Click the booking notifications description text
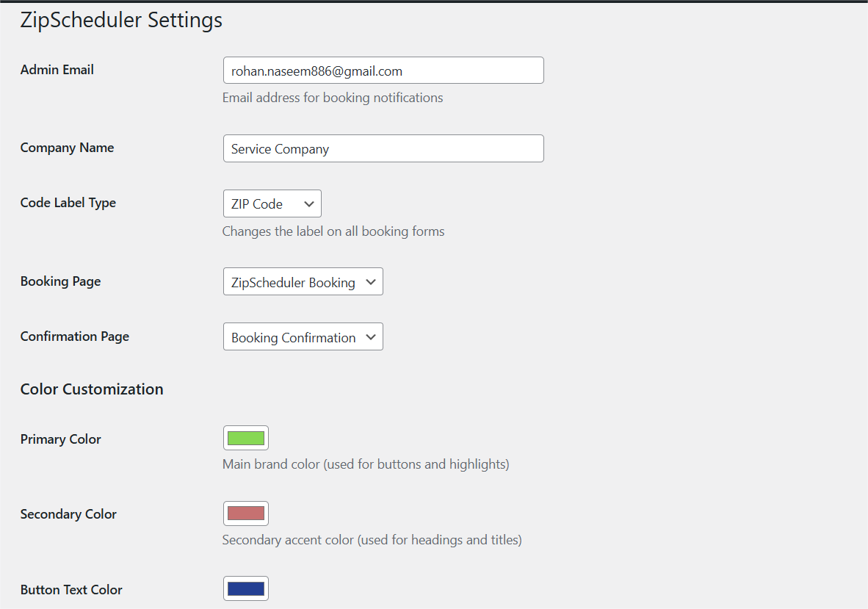Viewport: 868px width, 609px height. (333, 97)
